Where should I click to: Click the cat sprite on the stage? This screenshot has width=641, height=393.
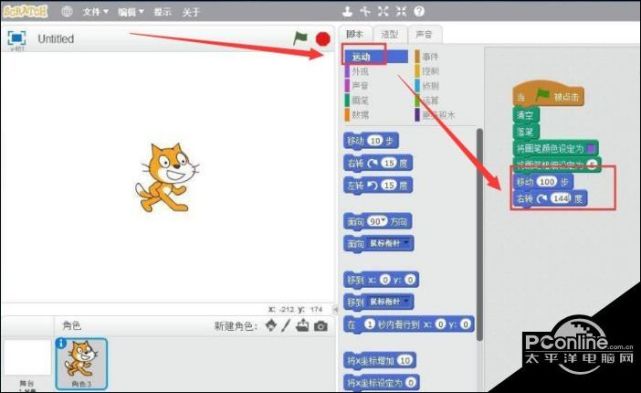tap(167, 177)
